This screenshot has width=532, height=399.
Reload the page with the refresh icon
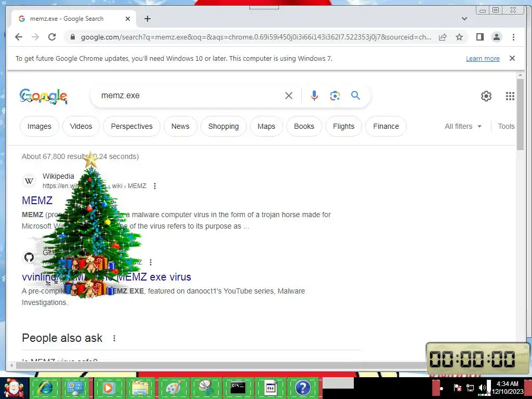(52, 37)
